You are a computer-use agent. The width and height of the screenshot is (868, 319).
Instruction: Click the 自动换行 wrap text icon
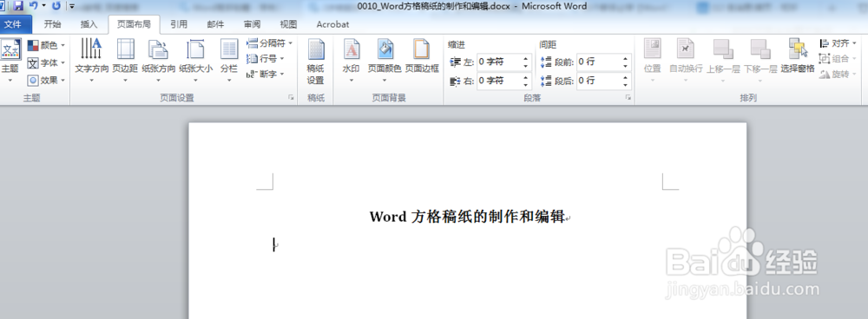[x=686, y=49]
